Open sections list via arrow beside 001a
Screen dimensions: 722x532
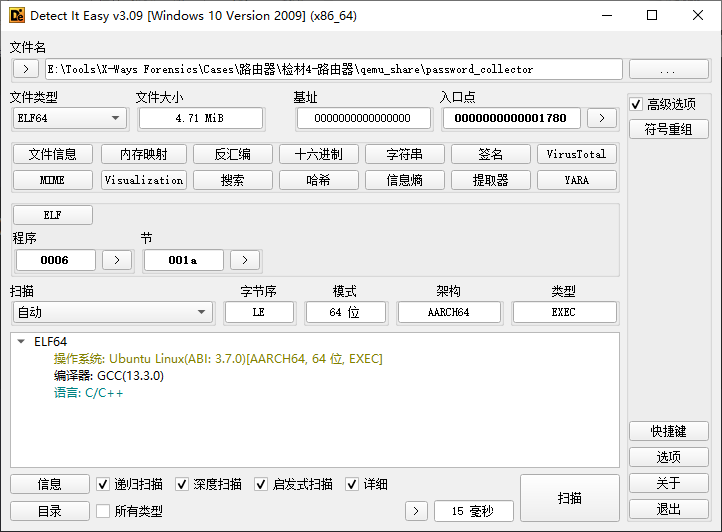[245, 260]
